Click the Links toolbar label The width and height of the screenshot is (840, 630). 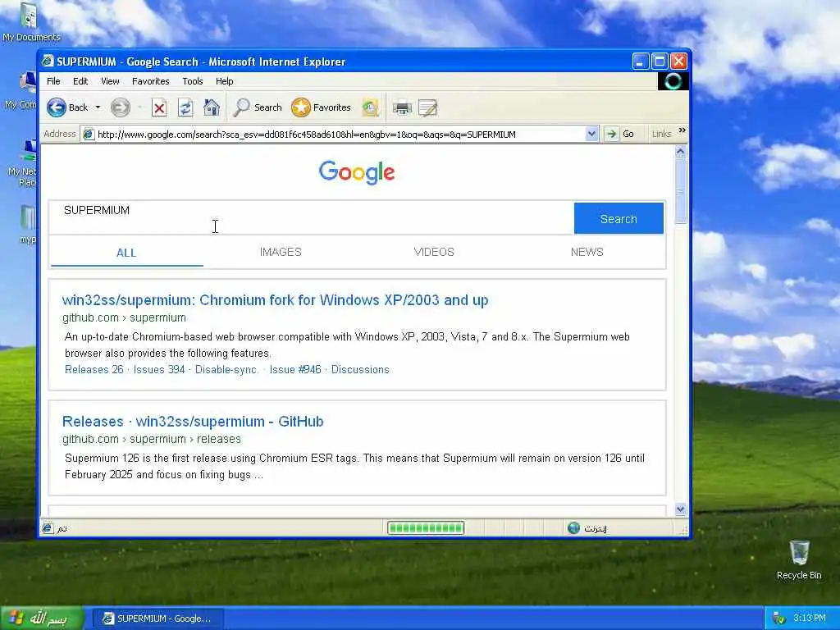point(662,134)
